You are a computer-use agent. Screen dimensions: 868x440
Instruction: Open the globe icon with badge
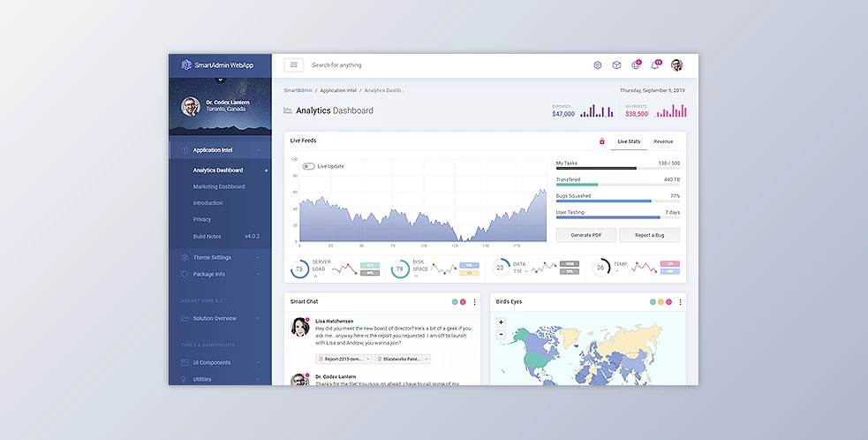pyautogui.click(x=636, y=65)
